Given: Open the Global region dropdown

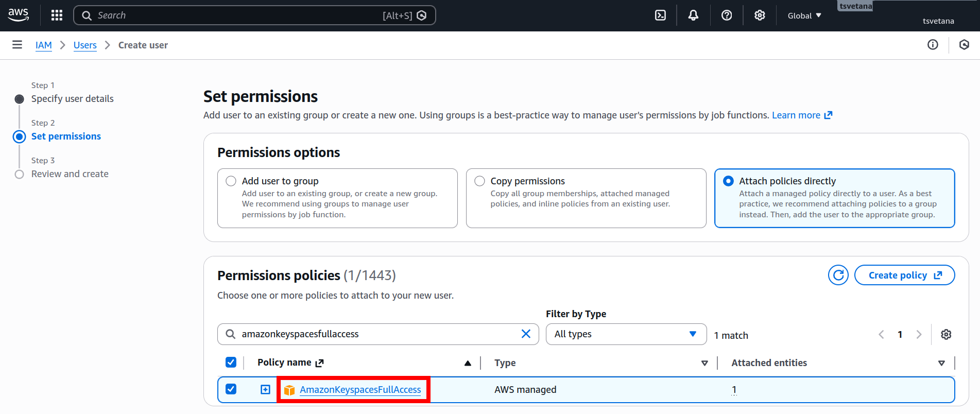Looking at the screenshot, I should tap(804, 15).
